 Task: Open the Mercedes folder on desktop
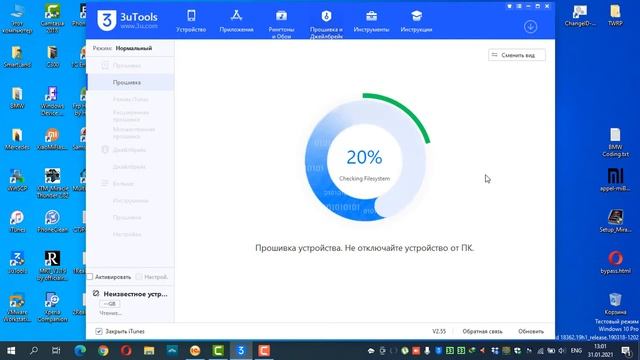[17, 139]
